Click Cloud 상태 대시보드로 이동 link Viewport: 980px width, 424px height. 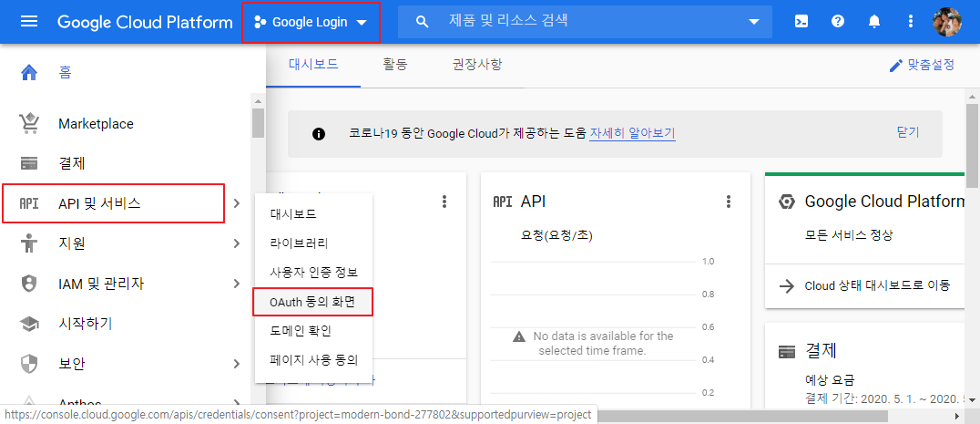(877, 285)
